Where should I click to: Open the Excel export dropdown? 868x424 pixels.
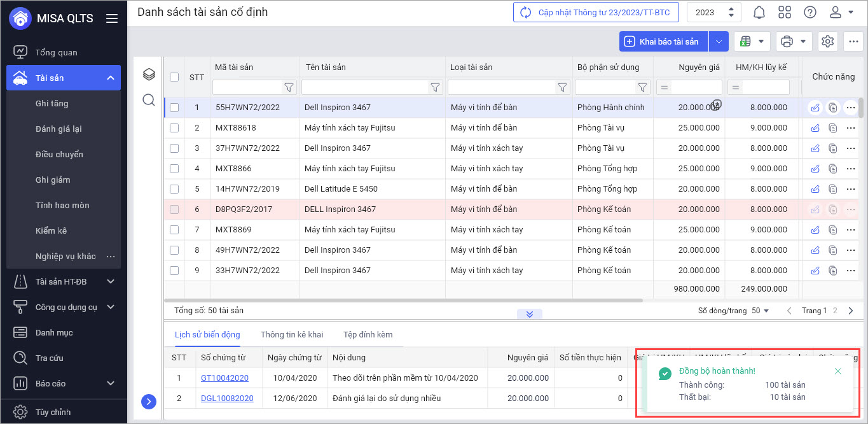point(752,41)
